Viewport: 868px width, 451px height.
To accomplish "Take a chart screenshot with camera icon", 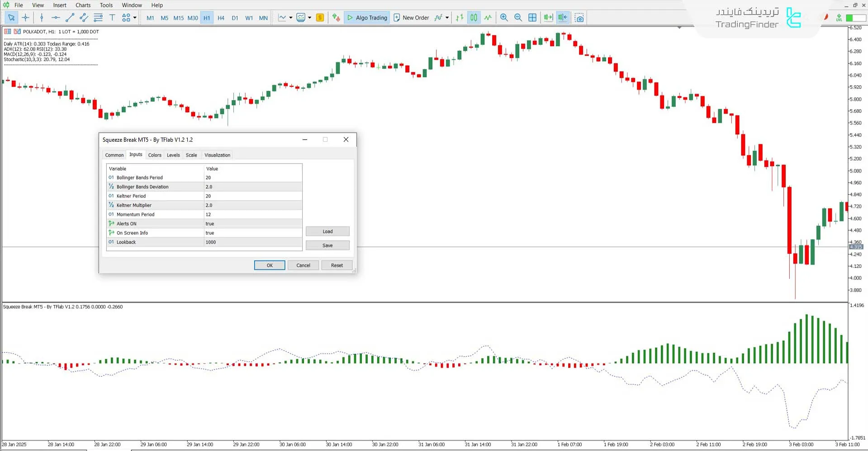I will [x=579, y=18].
